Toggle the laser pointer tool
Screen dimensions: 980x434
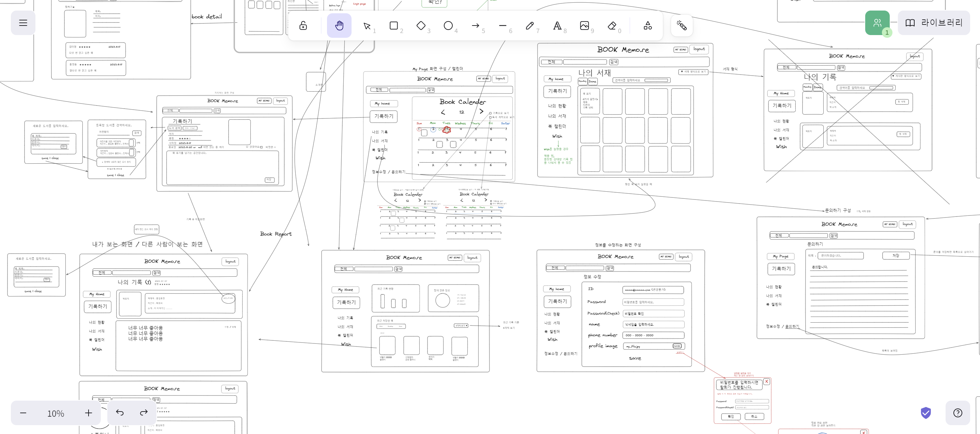point(681,26)
